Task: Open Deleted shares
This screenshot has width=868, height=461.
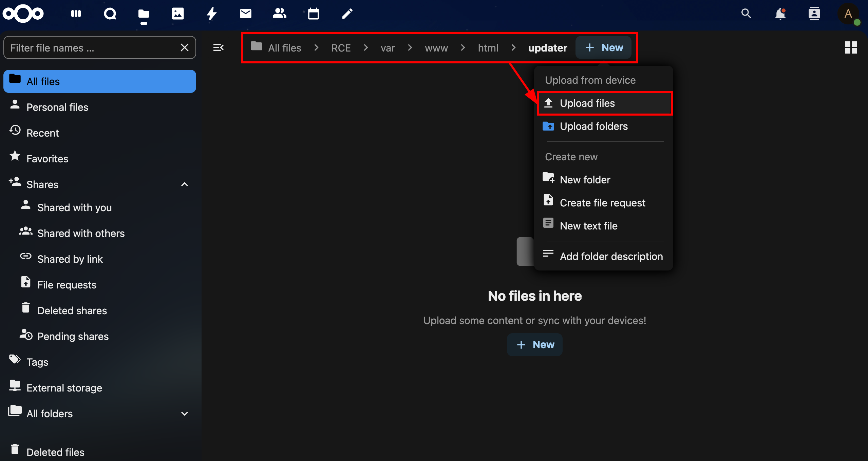Action: [105, 310]
